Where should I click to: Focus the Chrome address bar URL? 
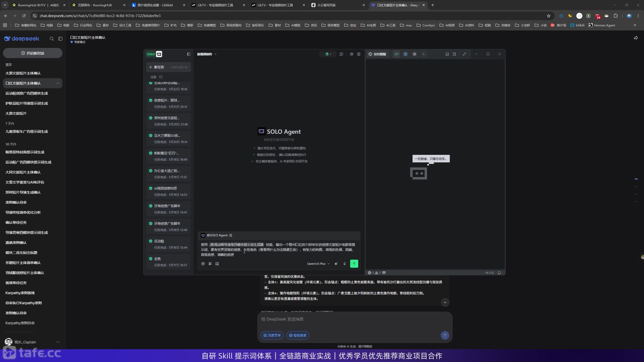point(289,16)
